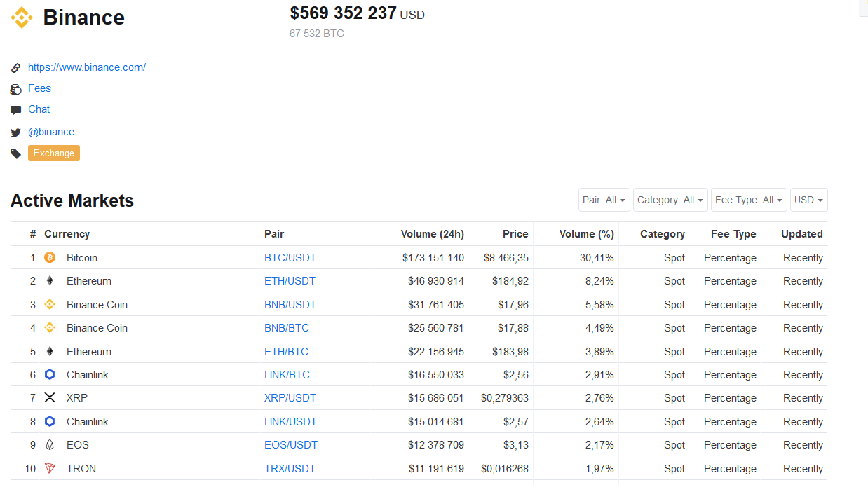The image size is (868, 485).
Task: Open the XRP/USDT pair link
Action: [290, 398]
